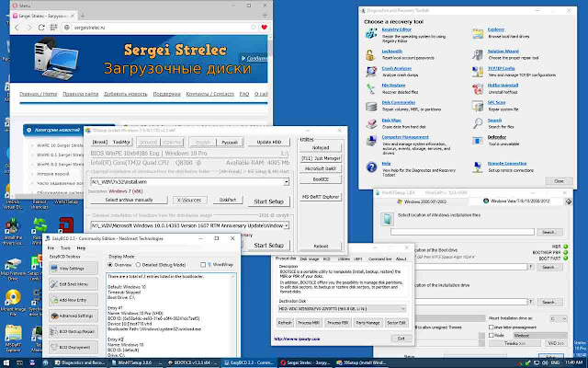Click the Hotfix Uninstall icon
This screenshot has width=588, height=368.
478,89
